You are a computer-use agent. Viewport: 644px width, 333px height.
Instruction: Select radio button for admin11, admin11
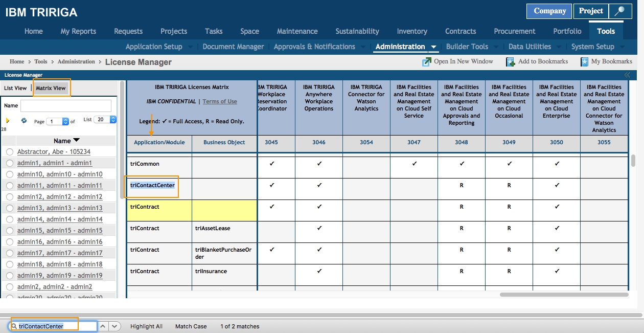coord(9,186)
